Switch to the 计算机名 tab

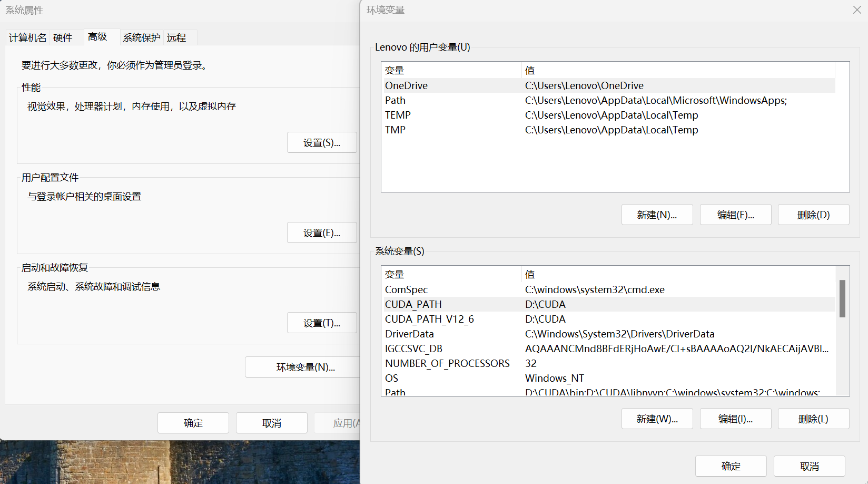[x=28, y=37]
